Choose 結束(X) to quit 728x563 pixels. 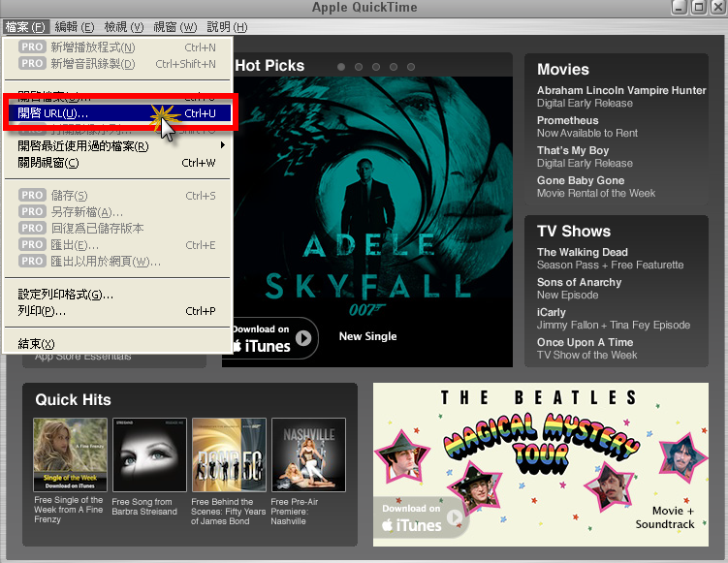(x=118, y=344)
